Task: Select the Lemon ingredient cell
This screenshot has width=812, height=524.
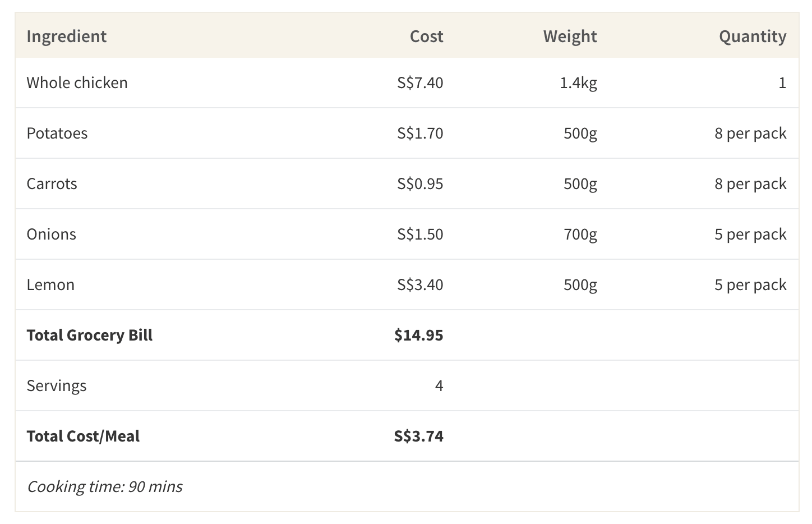Action: [50, 285]
